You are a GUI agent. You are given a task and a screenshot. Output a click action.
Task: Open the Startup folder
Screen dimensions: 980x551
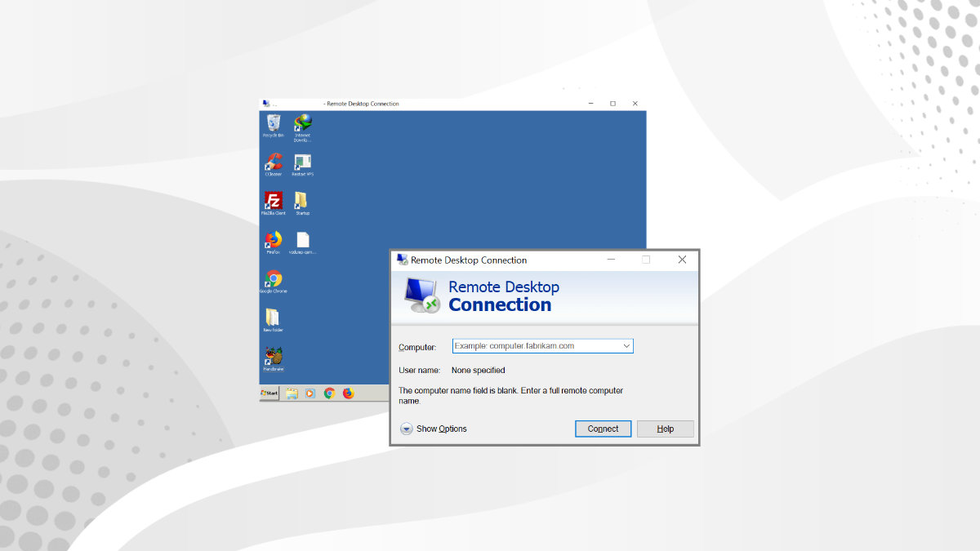(302, 201)
